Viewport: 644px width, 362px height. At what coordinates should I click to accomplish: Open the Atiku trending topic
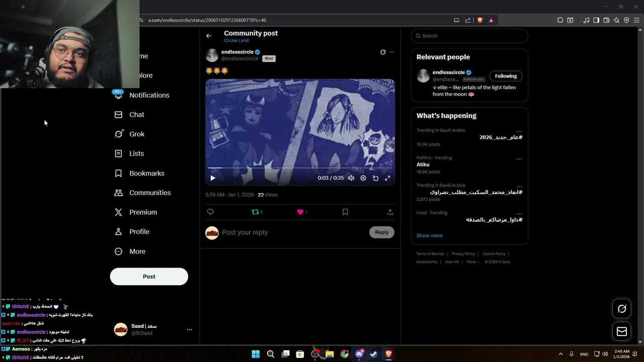point(423,164)
